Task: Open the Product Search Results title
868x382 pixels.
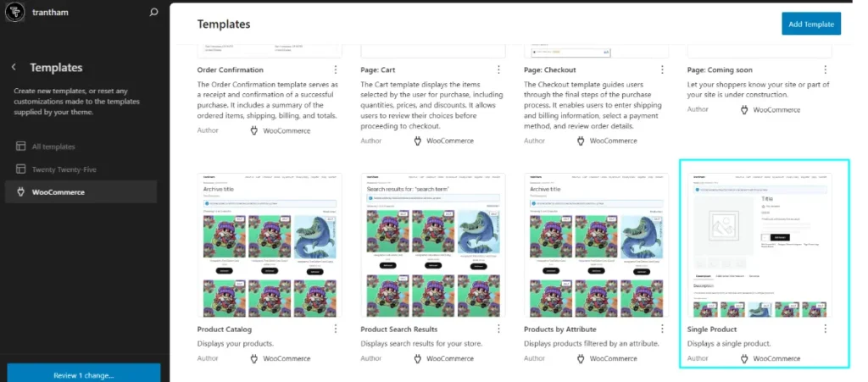Action: 398,329
